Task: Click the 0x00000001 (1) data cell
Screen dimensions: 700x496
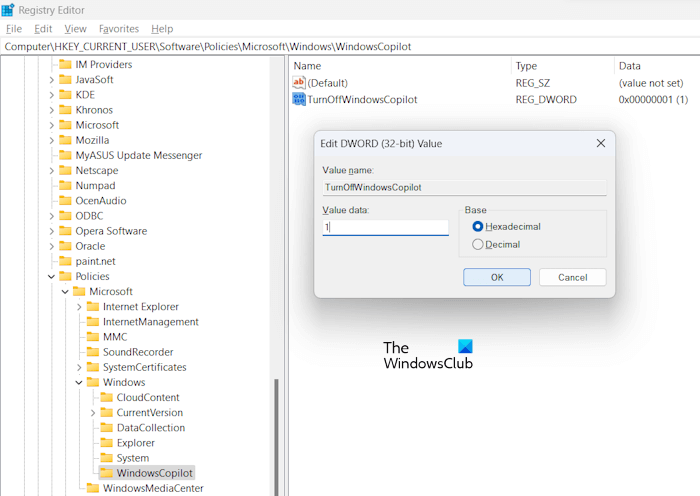Action: [653, 100]
